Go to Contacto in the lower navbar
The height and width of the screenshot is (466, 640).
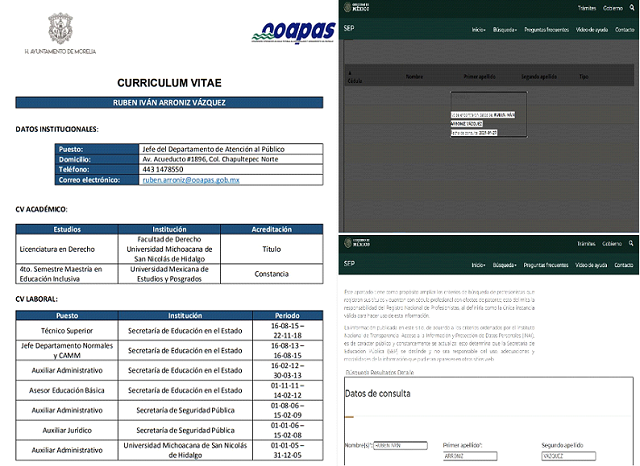625,265
